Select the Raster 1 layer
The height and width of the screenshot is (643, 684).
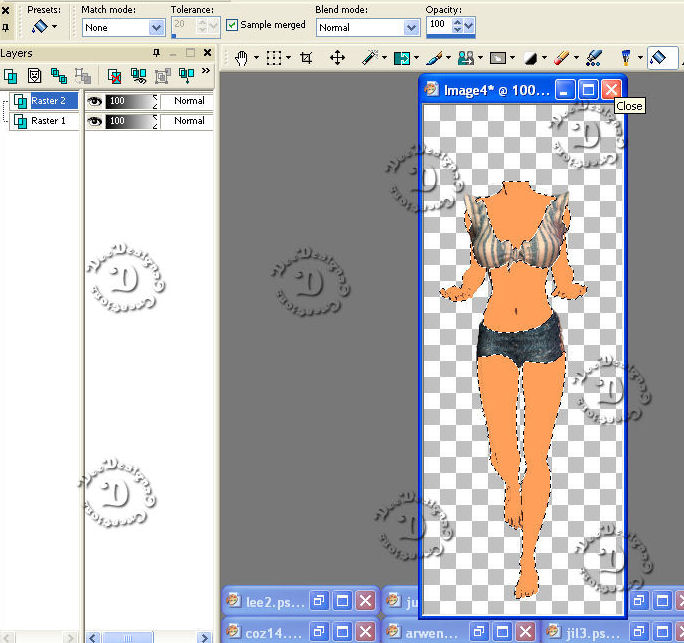pyautogui.click(x=48, y=121)
